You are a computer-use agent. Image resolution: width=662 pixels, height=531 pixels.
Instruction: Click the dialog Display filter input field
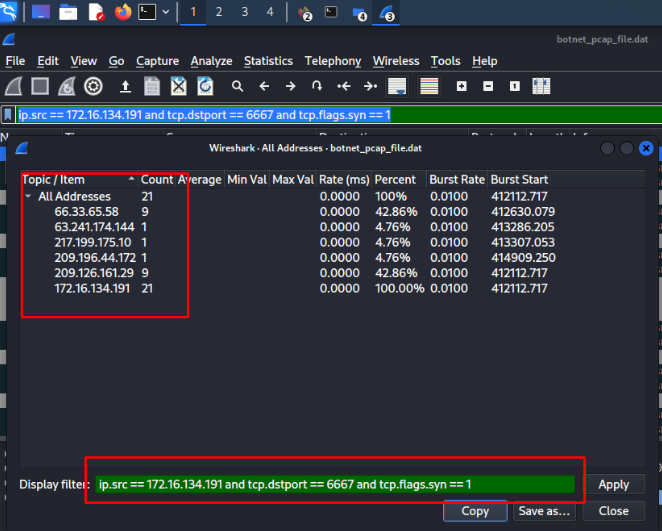pyautogui.click(x=335, y=484)
